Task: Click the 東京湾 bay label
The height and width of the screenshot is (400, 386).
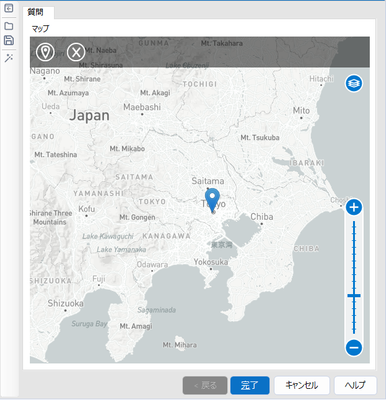Action: click(x=222, y=245)
